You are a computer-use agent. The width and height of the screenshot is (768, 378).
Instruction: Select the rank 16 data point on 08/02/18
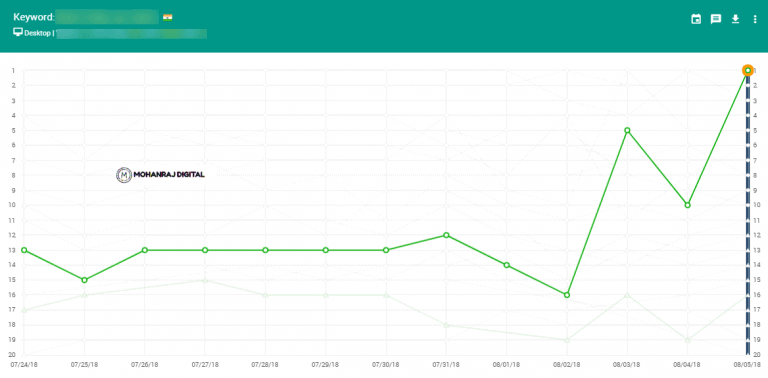point(567,295)
